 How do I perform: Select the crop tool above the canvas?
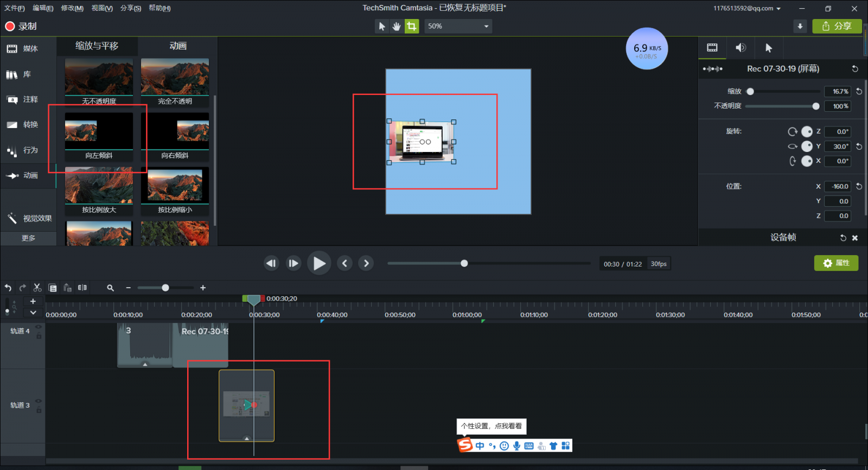pyautogui.click(x=412, y=26)
